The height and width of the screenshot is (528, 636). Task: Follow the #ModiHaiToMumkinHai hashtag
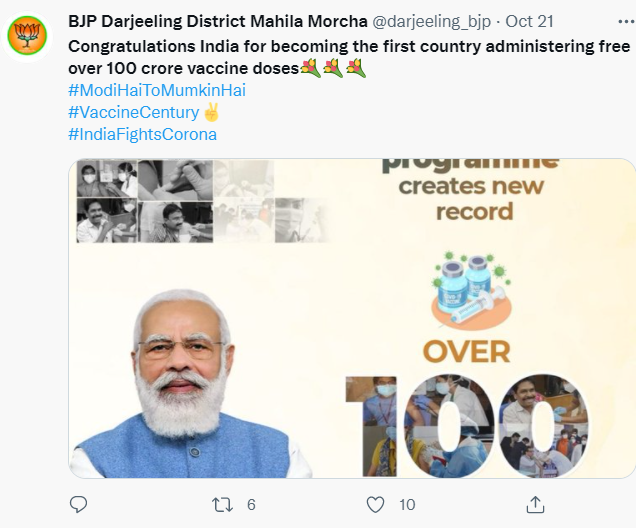[x=157, y=90]
